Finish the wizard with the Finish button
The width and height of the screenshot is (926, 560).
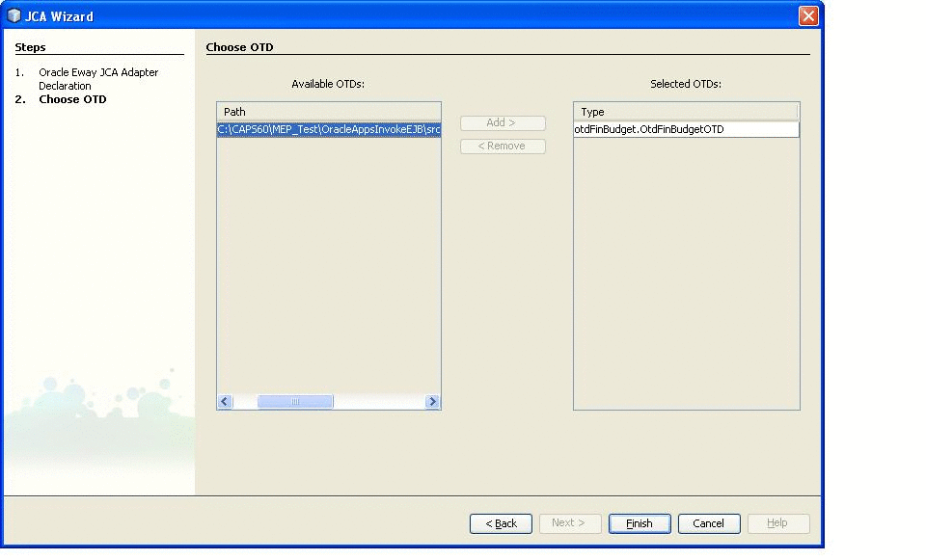pos(640,523)
